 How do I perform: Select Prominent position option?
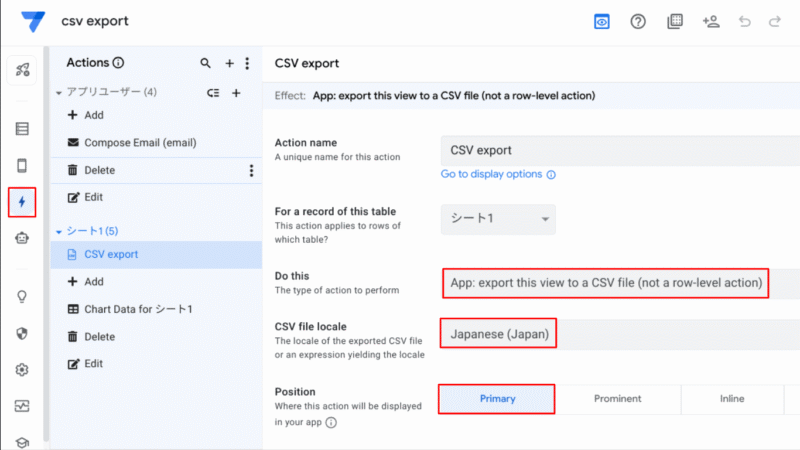(618, 399)
